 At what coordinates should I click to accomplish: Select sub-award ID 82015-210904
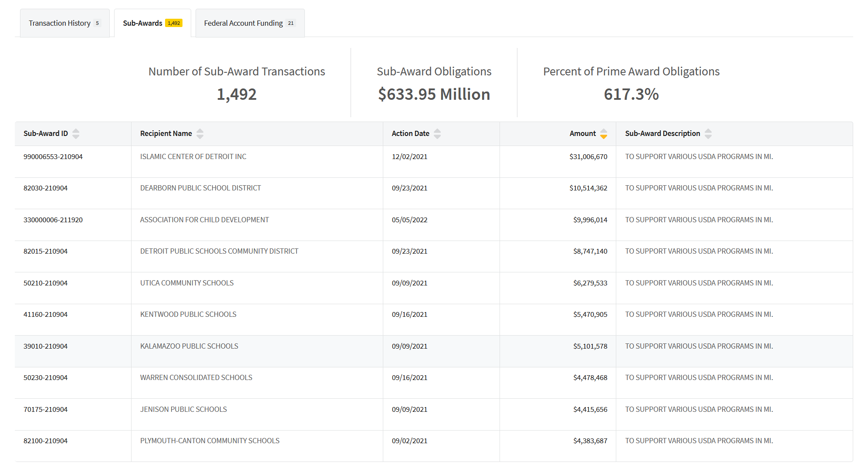(45, 251)
